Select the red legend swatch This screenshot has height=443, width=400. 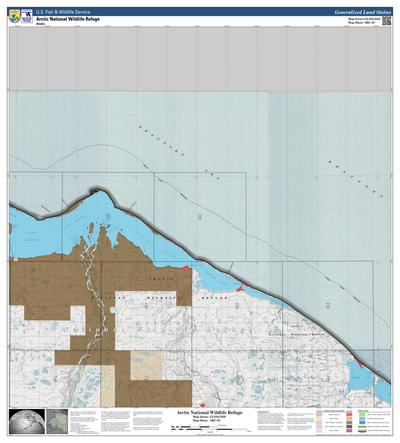click(x=349, y=414)
